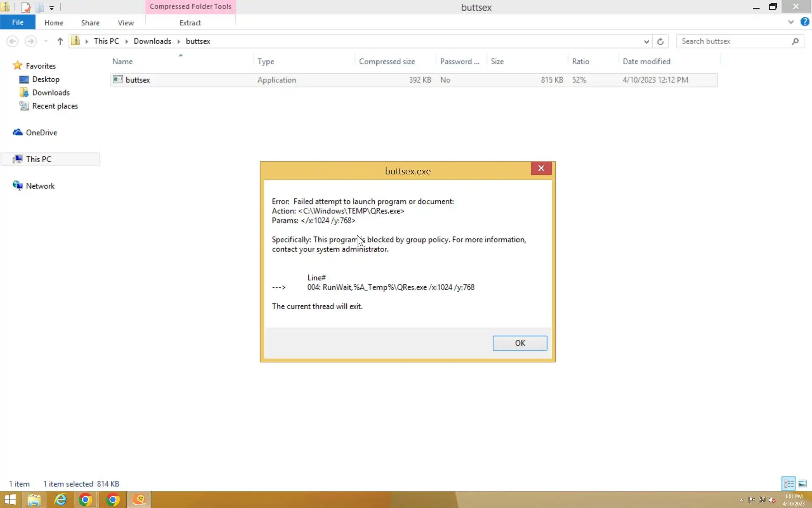Switch to Details view icon in status bar
Screen dimensions: 812x508
click(788, 483)
